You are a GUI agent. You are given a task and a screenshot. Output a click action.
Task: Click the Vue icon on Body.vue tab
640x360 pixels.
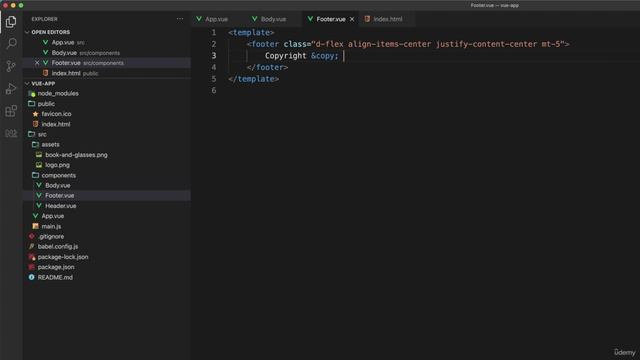[255, 19]
